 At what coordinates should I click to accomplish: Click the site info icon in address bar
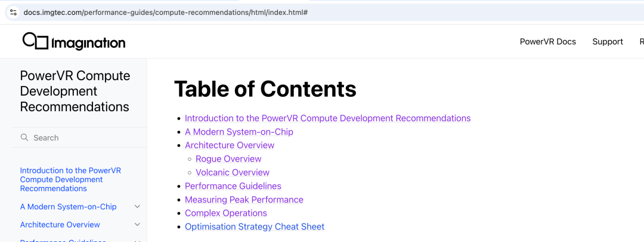tap(13, 12)
